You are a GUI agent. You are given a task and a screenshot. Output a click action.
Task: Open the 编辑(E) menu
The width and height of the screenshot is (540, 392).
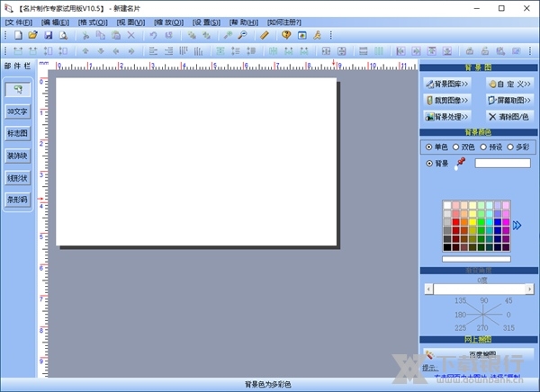click(x=55, y=22)
